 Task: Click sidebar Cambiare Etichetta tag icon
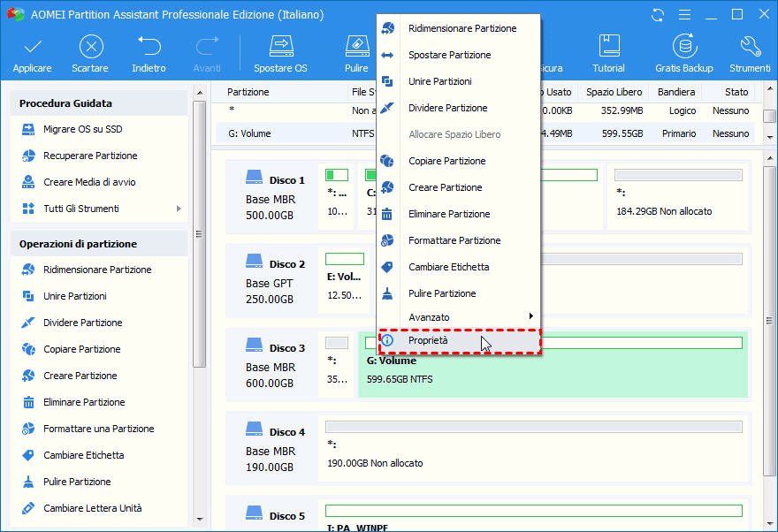click(x=28, y=455)
